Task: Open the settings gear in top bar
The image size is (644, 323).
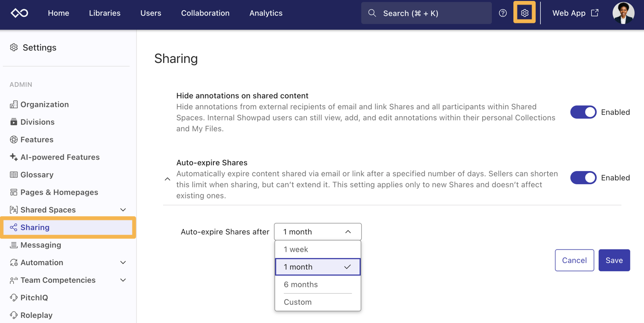Action: [x=524, y=12]
